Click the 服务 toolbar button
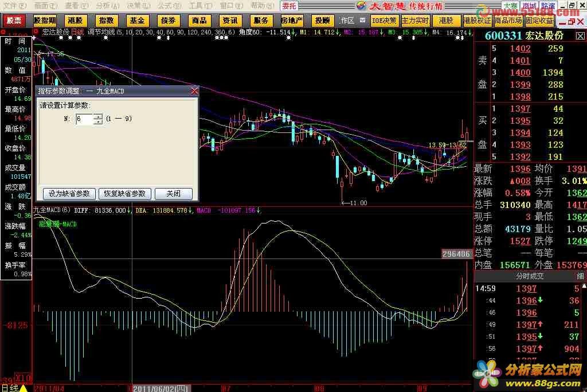 (x=261, y=21)
